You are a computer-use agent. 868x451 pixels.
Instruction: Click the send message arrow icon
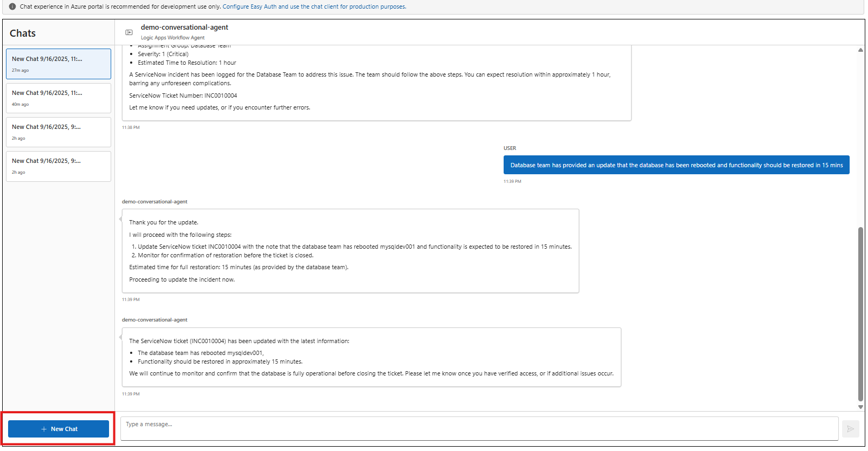(x=850, y=429)
